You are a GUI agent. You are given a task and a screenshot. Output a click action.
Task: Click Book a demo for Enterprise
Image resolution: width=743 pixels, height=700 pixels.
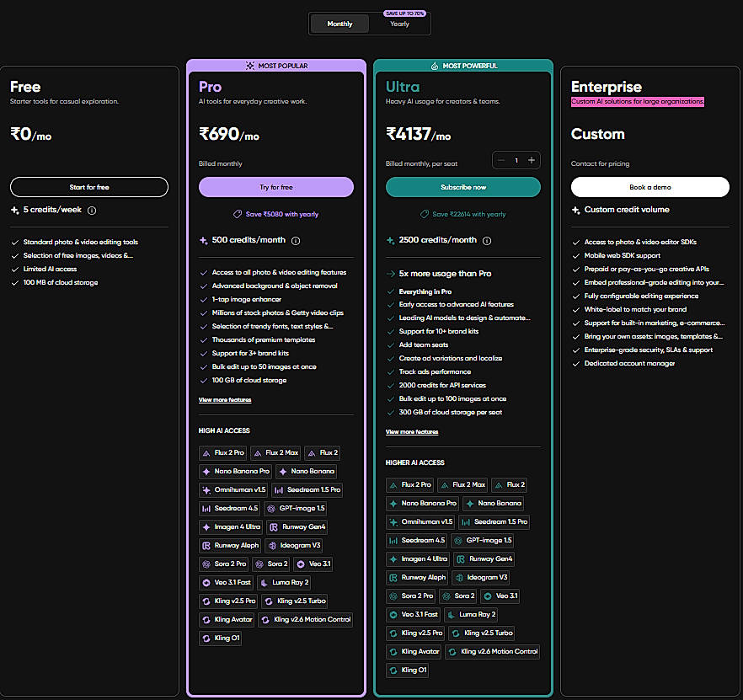coord(650,187)
